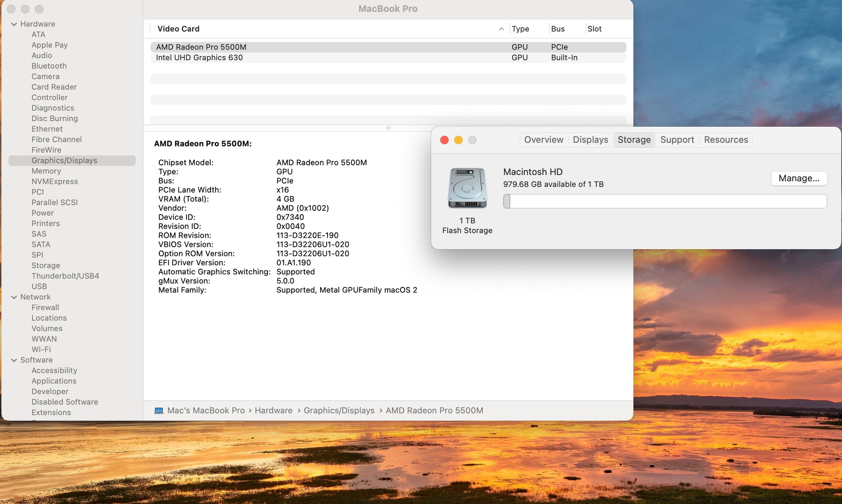
Task: Click the laptop icon in path bar
Action: (x=159, y=411)
